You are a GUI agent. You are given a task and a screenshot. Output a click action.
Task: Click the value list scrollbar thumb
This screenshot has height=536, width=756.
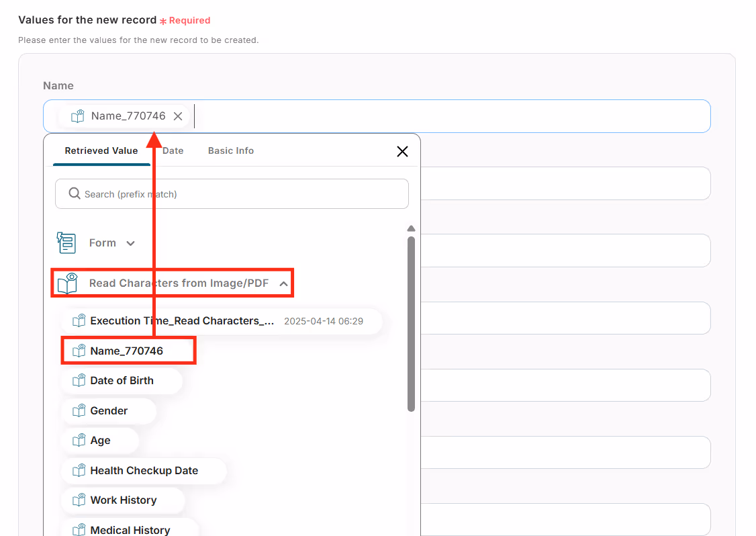(412, 324)
